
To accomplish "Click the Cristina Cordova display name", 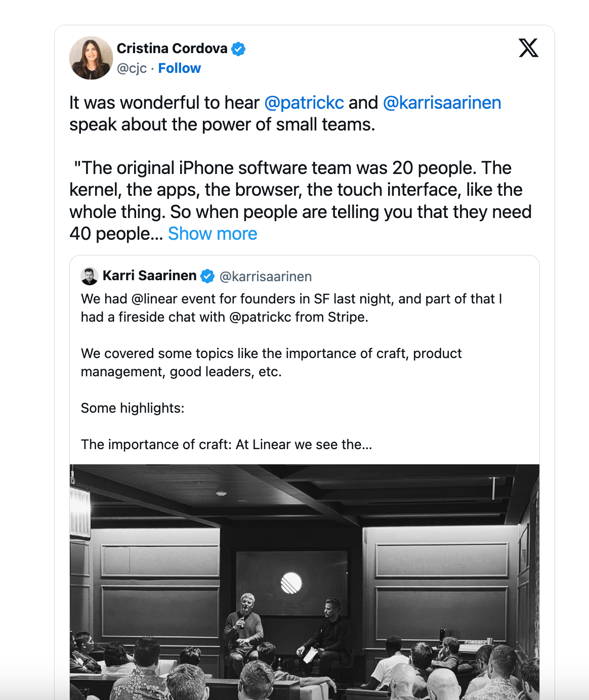I will pyautogui.click(x=172, y=49).
